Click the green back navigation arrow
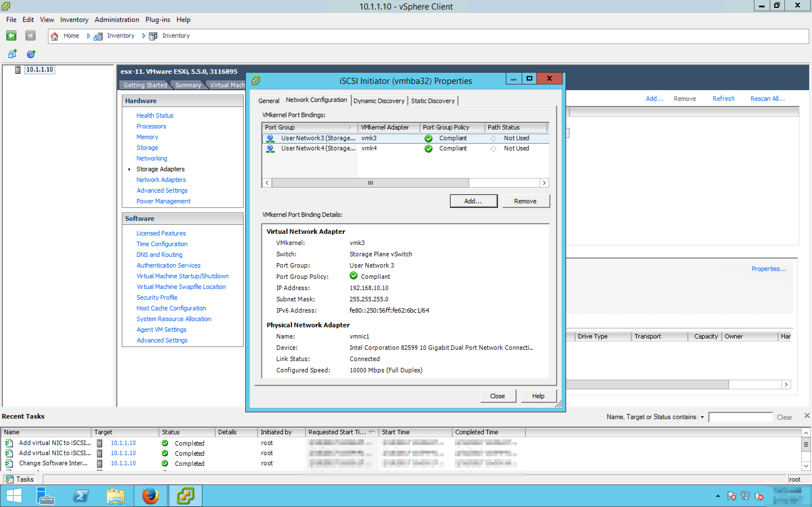The image size is (812, 507). pos(11,35)
